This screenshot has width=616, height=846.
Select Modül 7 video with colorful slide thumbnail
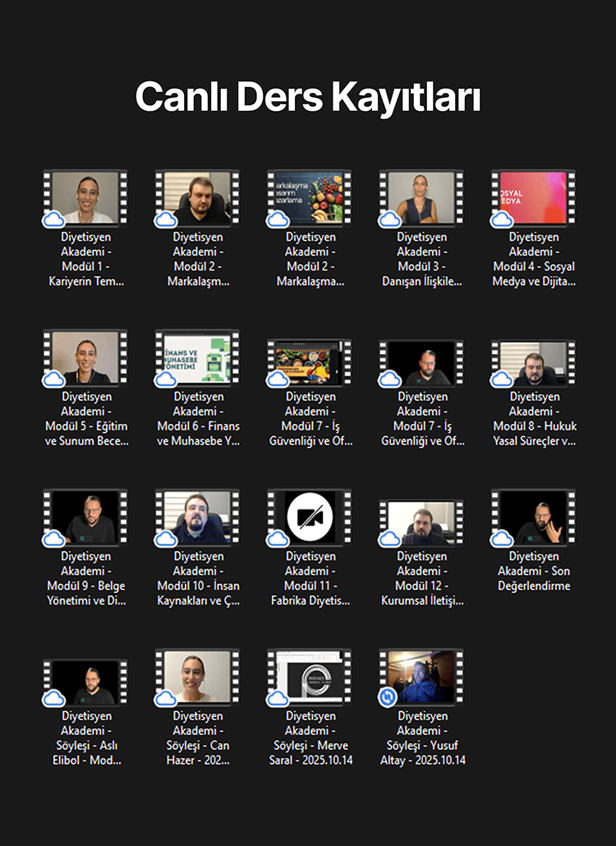coord(310,357)
